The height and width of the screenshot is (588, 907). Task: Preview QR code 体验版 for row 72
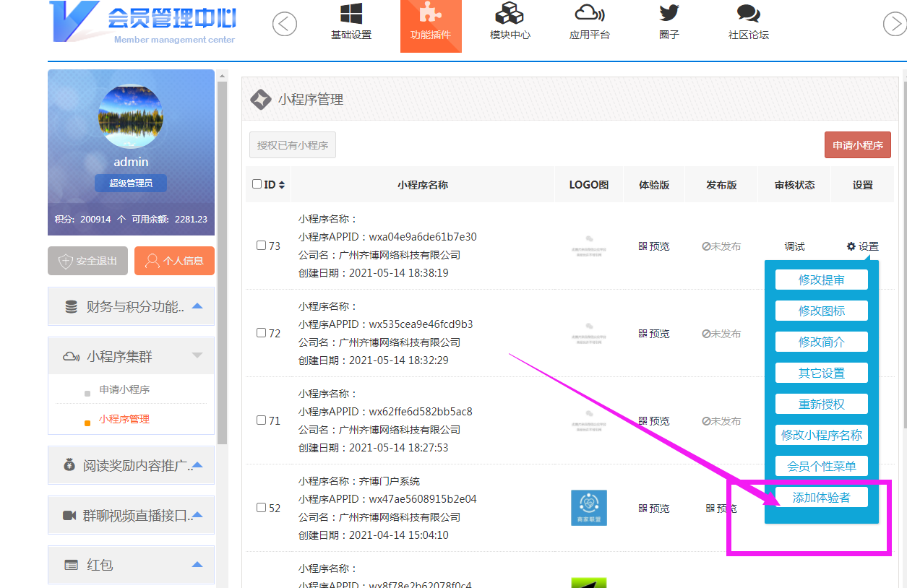tap(653, 334)
